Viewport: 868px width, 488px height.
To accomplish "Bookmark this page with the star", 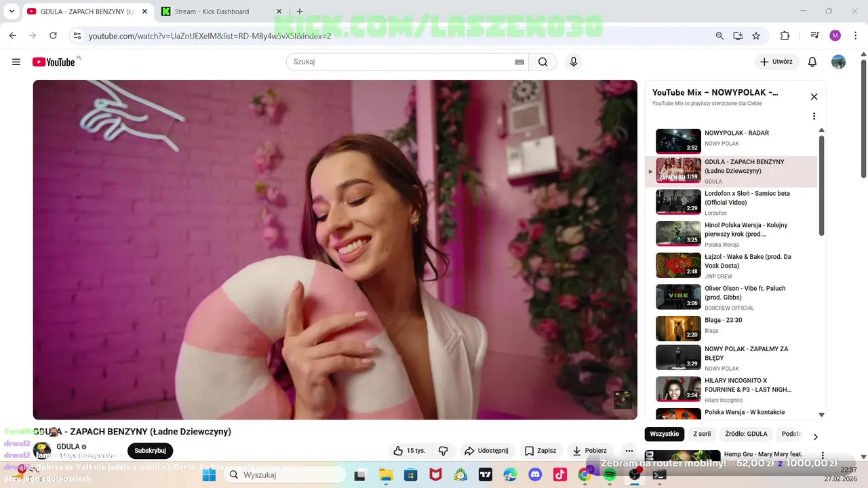I will (756, 35).
